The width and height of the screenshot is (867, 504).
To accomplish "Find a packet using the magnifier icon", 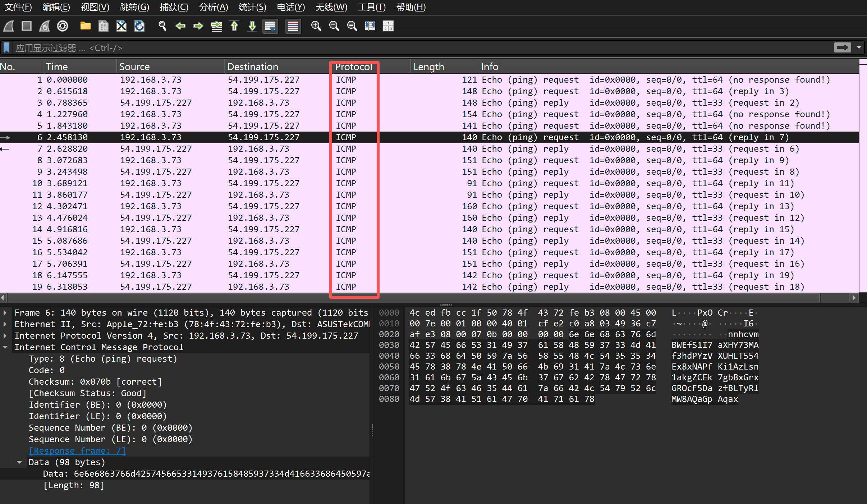I will (x=162, y=26).
